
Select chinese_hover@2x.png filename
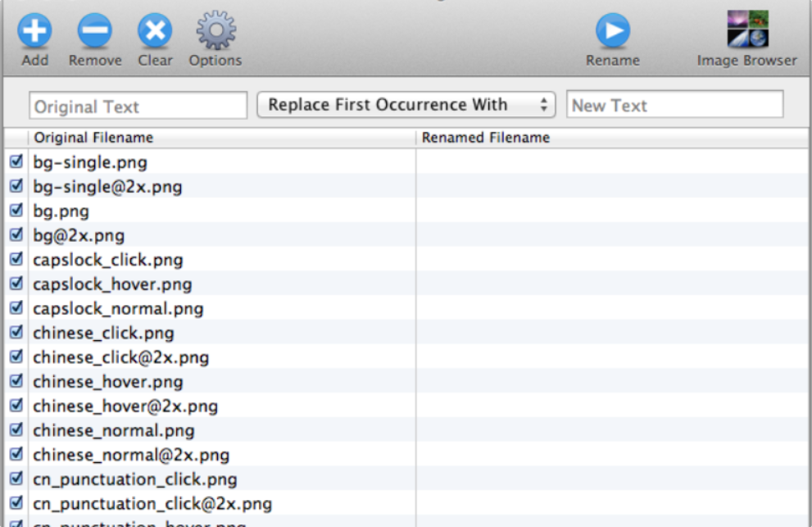pos(125,407)
